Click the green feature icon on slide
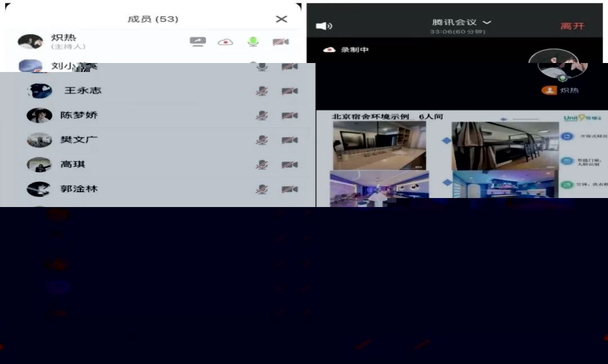The width and height of the screenshot is (608, 364). tap(567, 185)
